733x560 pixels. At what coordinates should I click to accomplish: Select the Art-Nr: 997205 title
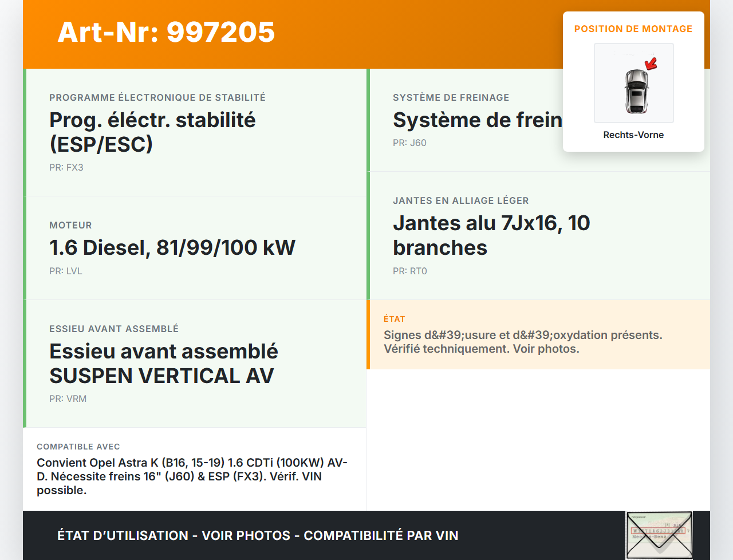point(166,33)
